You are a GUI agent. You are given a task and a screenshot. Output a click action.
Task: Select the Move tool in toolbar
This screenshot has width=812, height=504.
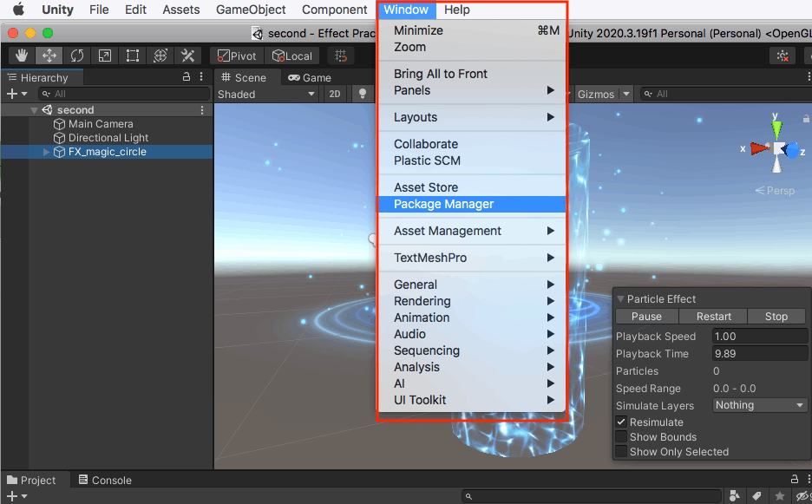click(49, 56)
